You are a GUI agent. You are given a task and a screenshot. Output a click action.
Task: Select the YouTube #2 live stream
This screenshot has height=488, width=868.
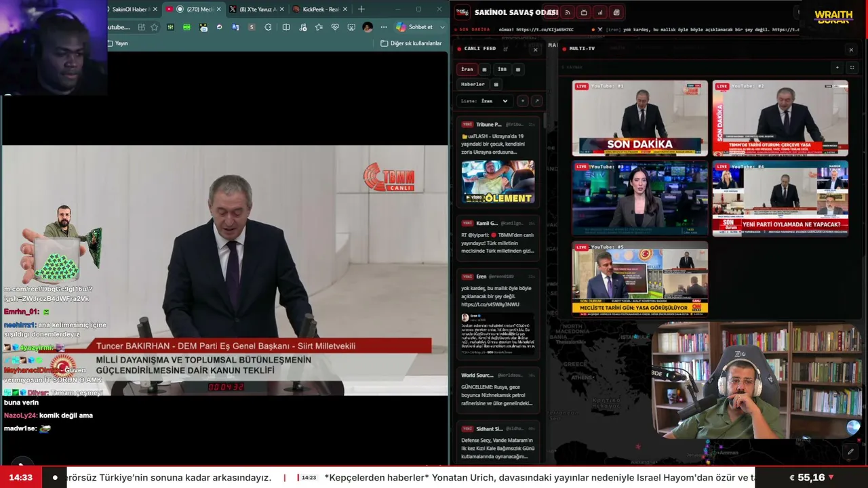pyautogui.click(x=781, y=119)
